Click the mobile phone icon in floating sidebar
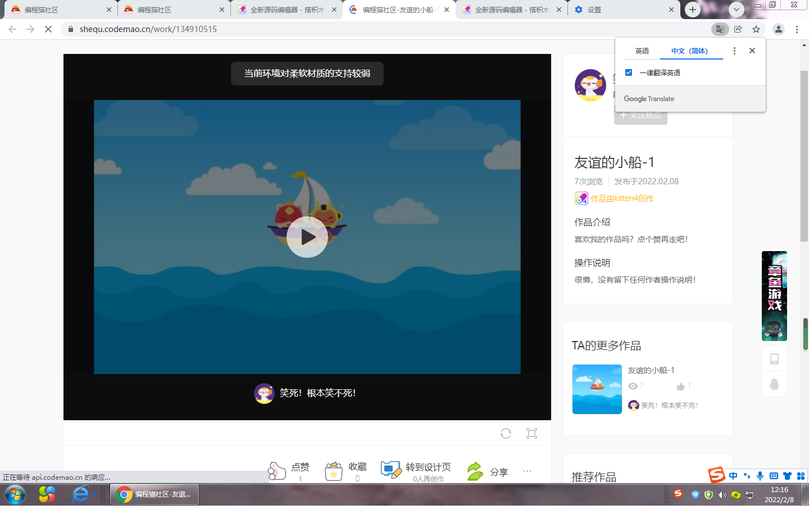The height and width of the screenshot is (532, 809). coord(774,359)
